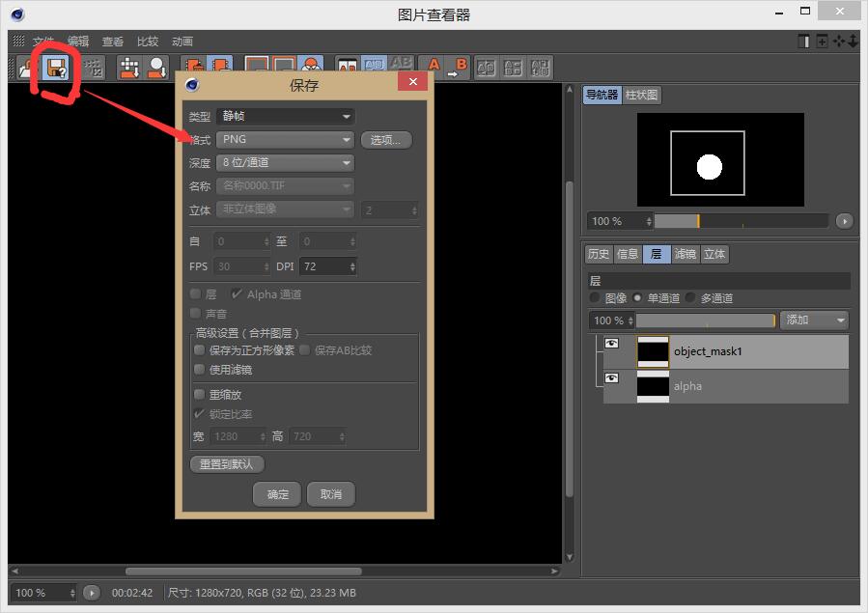Click the Cinema 4D logo in Save dialog
The width and height of the screenshot is (868, 613).
pyautogui.click(x=192, y=85)
